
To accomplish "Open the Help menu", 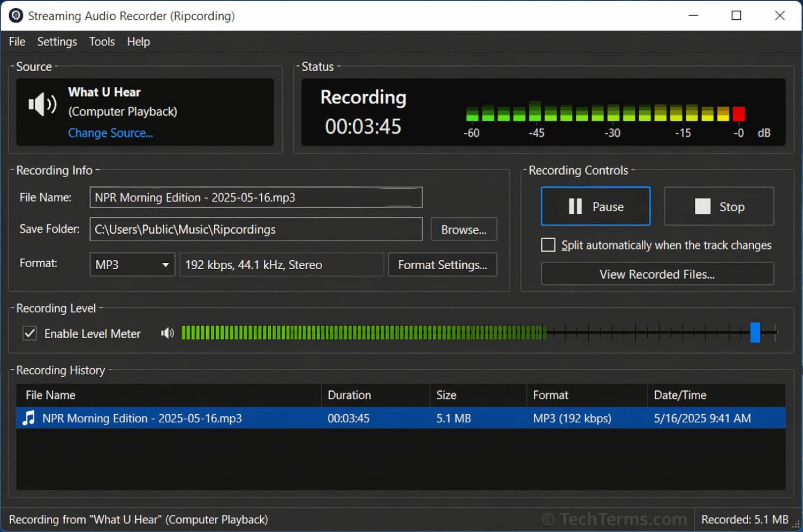I will pyautogui.click(x=138, y=42).
